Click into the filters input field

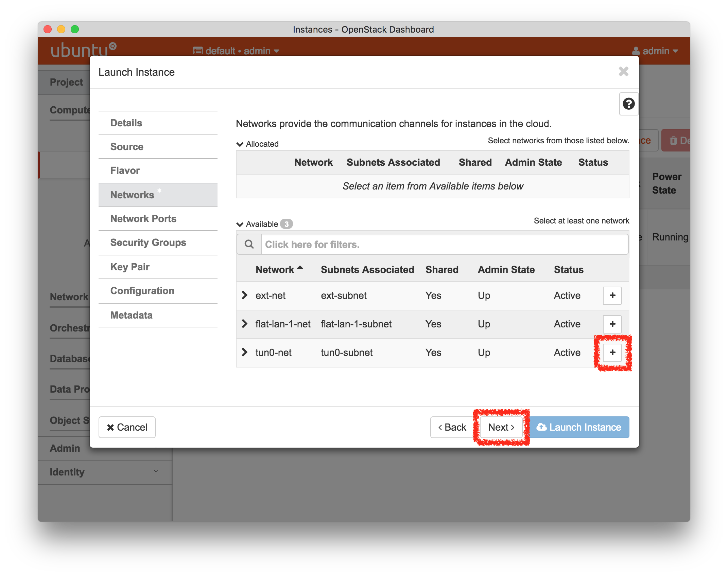(445, 244)
